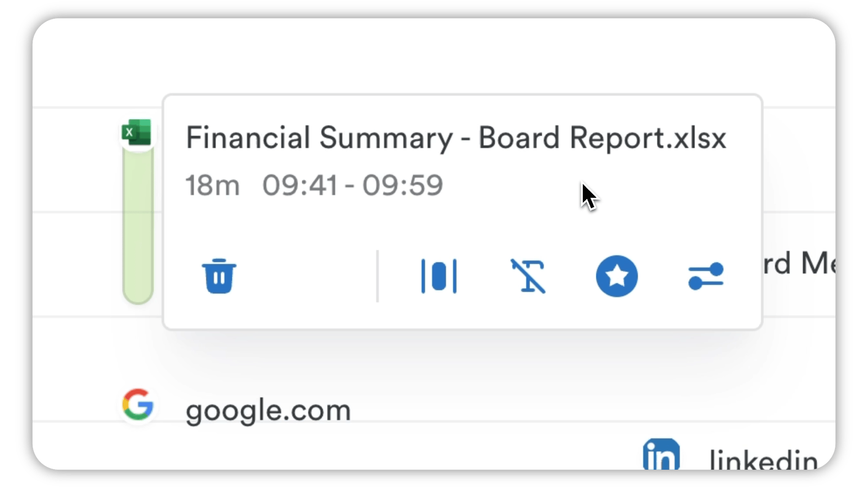
Task: Open the google.com activity entry
Action: point(268,410)
